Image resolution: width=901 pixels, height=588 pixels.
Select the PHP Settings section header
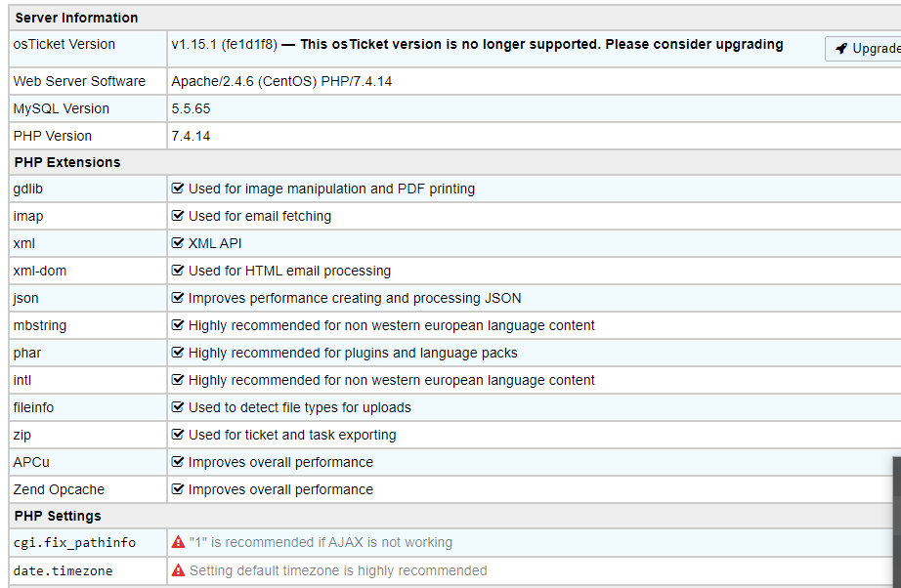click(x=58, y=516)
